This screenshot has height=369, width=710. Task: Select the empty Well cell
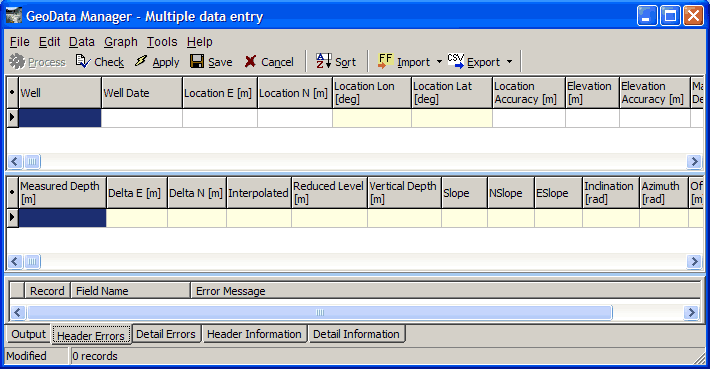click(x=60, y=118)
